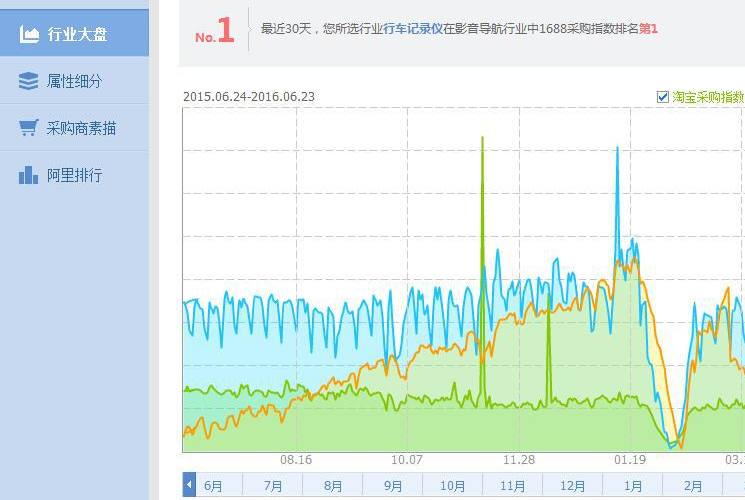745x500 pixels.
Task: Click the No.1 ranking badge
Action: point(215,30)
